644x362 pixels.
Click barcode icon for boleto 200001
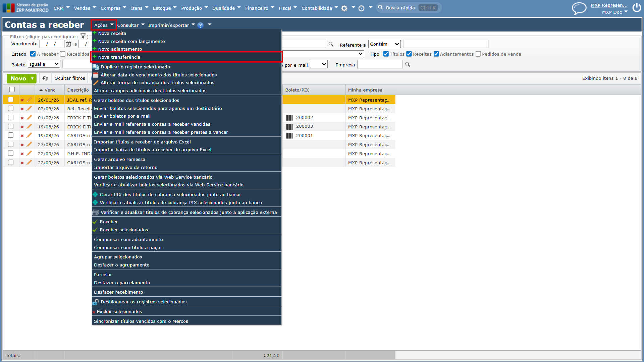click(289, 136)
